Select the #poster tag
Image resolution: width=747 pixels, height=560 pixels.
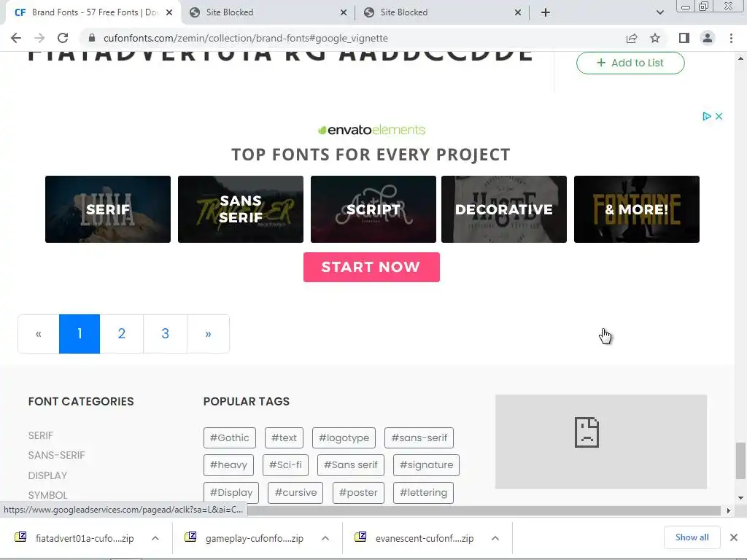358,492
